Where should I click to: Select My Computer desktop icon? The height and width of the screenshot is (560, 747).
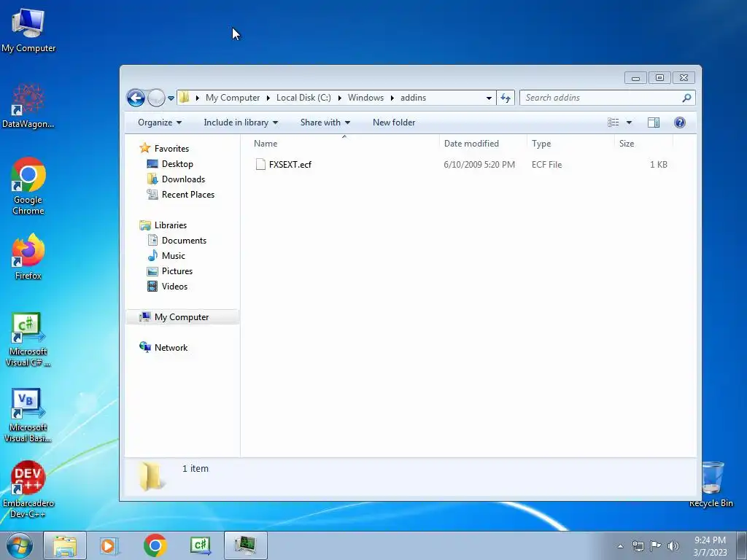click(x=28, y=31)
